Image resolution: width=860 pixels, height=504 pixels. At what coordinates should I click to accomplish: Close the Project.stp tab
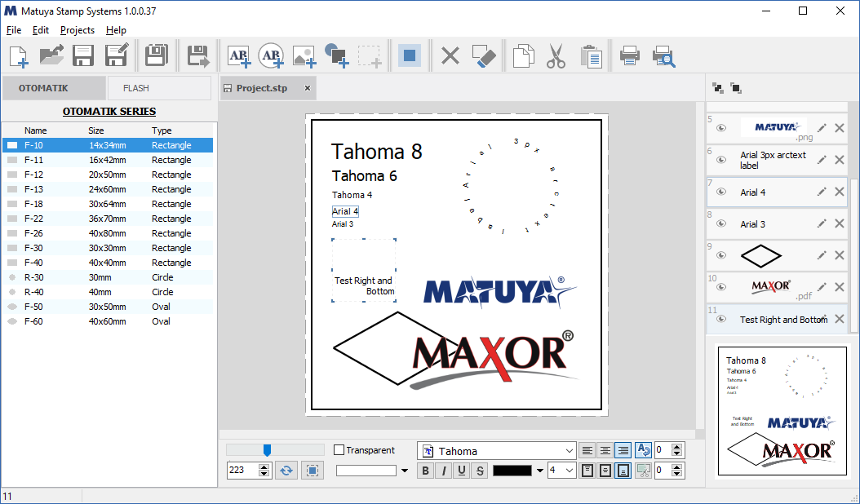[x=307, y=88]
